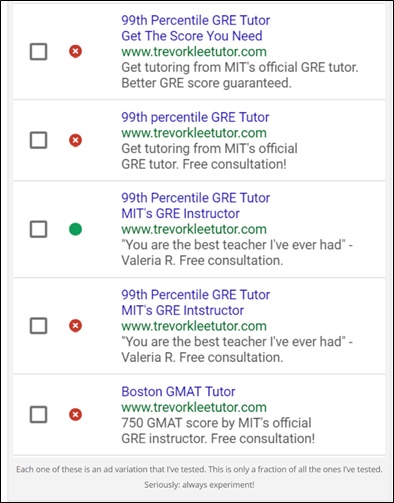Click red X icon beside 'GRE Intstructor' ad
This screenshot has height=503, width=394.
click(75, 325)
